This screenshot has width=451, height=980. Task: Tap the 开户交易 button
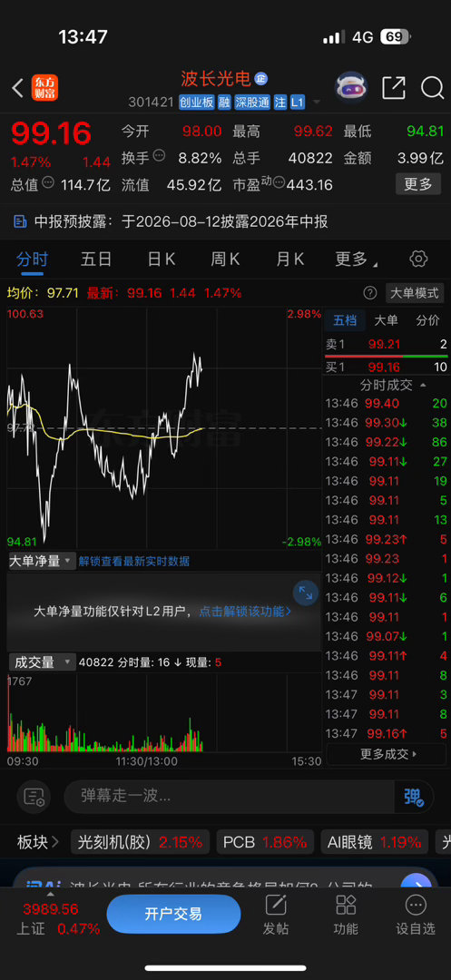pos(173,914)
